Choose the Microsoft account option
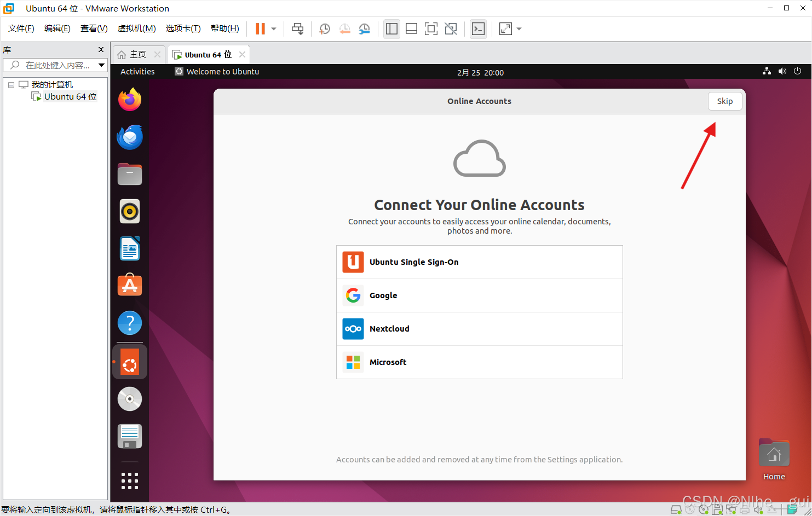The image size is (812, 516). click(480, 362)
